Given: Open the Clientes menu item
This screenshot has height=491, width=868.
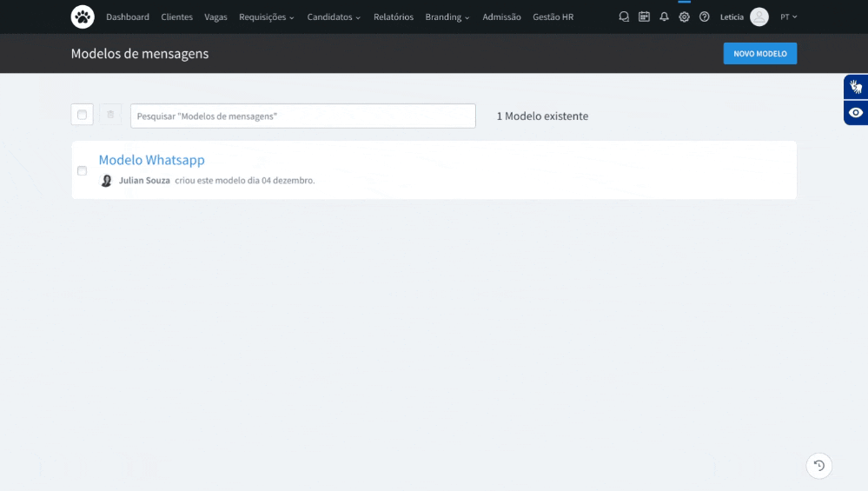Looking at the screenshot, I should 177,17.
